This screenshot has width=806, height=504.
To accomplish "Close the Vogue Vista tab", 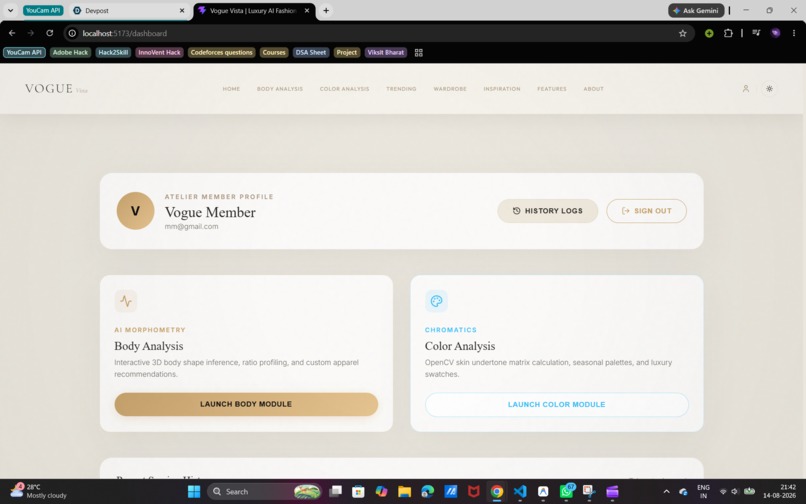I will tap(307, 10).
